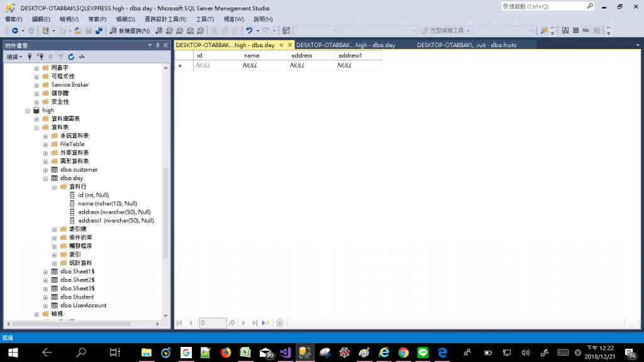Click the 新增查詢(N) new query button
The height and width of the screenshot is (362, 644).
[x=130, y=31]
